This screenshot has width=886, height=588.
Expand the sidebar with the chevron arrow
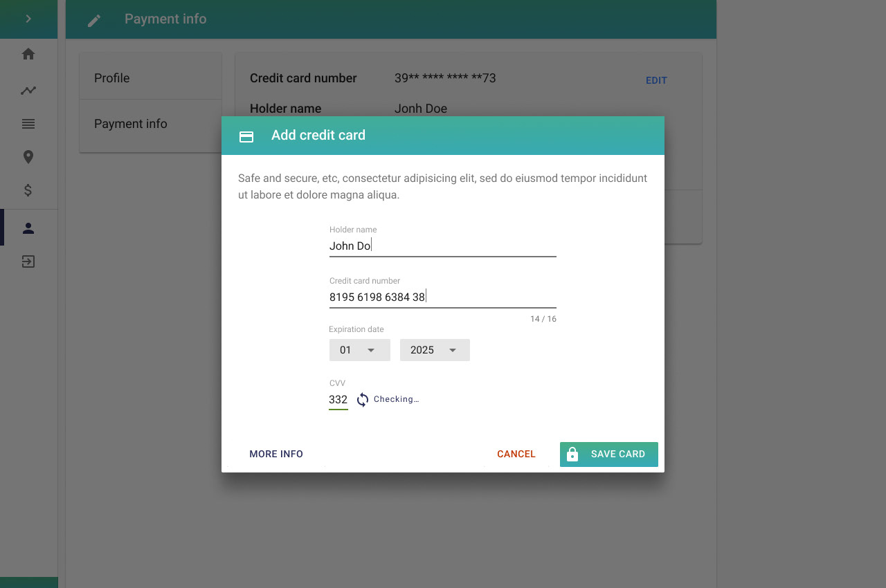coord(28,19)
